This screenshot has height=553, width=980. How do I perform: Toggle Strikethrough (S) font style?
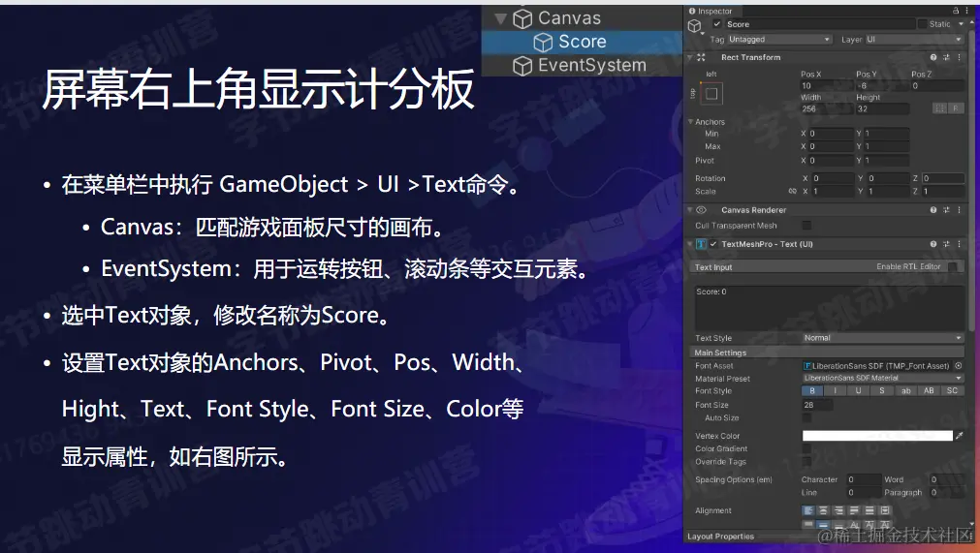pos(882,390)
